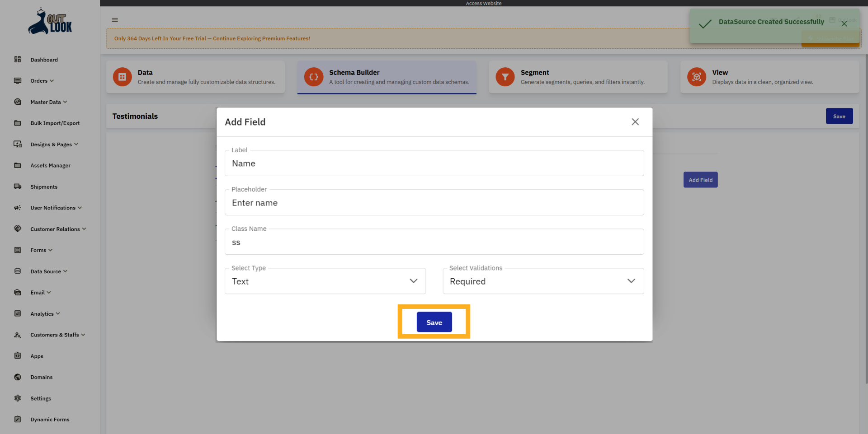The height and width of the screenshot is (434, 868).
Task: Toggle the hamburger menu icon
Action: point(115,20)
